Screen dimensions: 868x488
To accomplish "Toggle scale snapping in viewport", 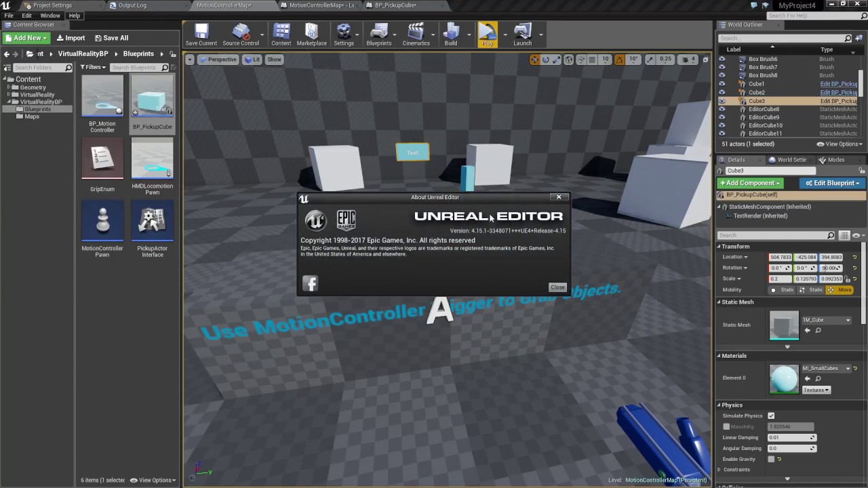I will pos(650,60).
